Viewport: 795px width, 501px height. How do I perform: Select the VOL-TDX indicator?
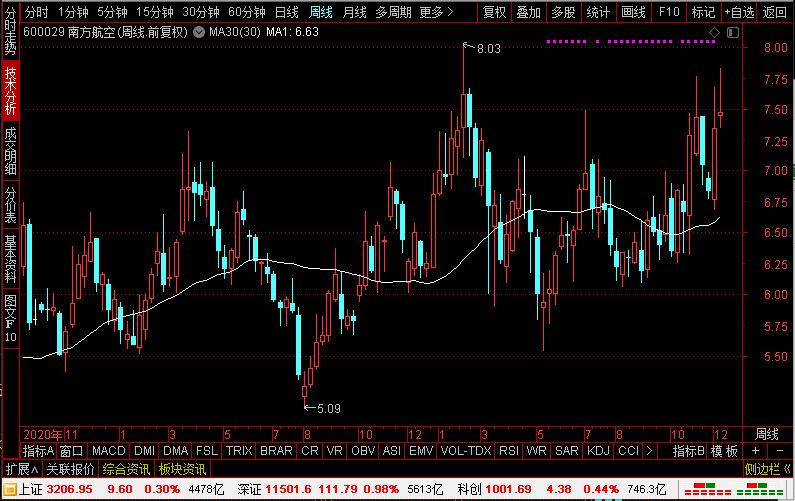pyautogui.click(x=466, y=451)
